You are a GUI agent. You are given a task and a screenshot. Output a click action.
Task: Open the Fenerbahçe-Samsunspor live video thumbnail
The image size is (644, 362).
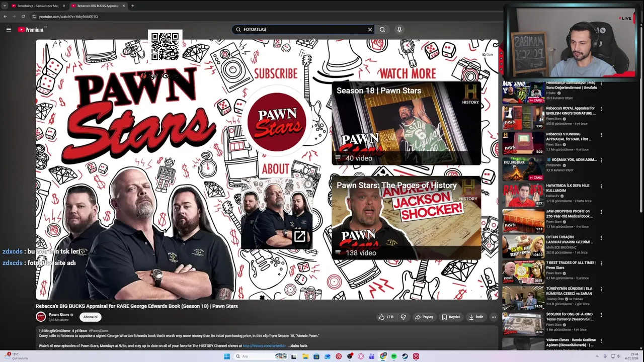(x=523, y=92)
